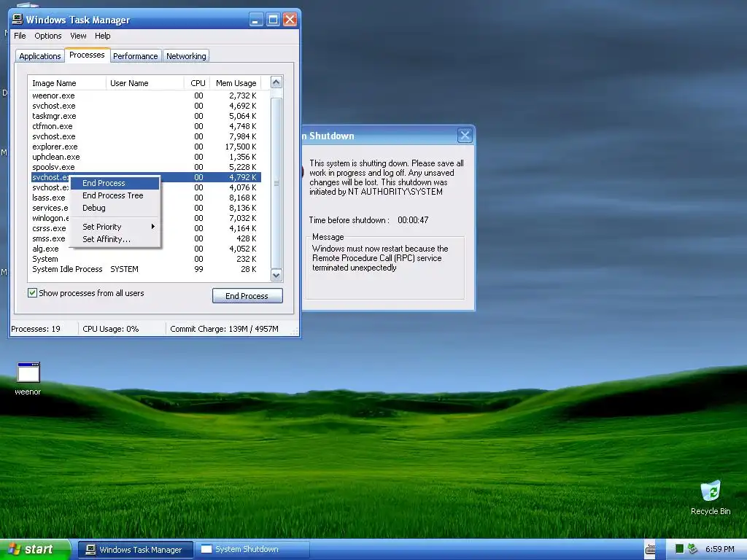This screenshot has height=560, width=747.
Task: Sort by Mem Usage column header
Action: coord(236,83)
